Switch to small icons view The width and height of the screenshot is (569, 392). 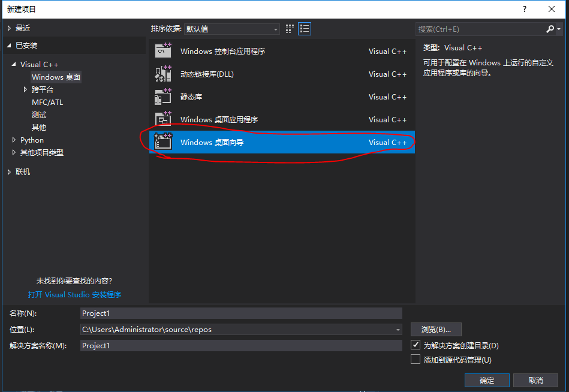[289, 28]
